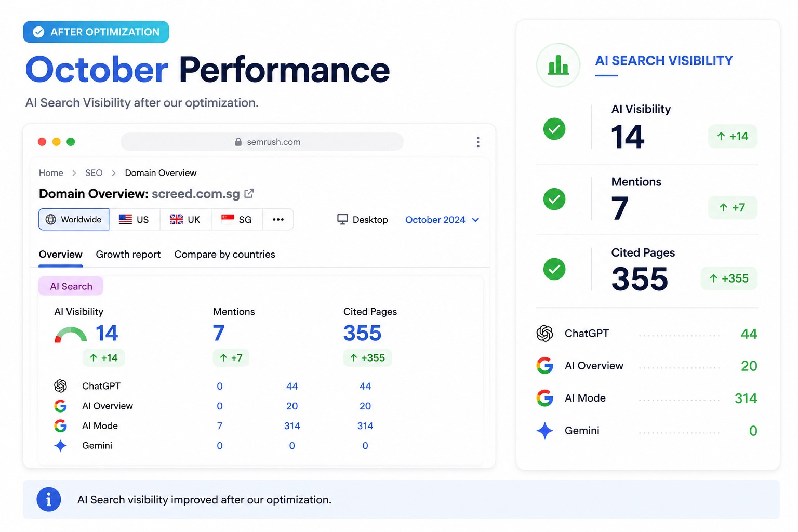Click the red window dot in browser
The height and width of the screenshot is (532, 798).
pos(42,142)
